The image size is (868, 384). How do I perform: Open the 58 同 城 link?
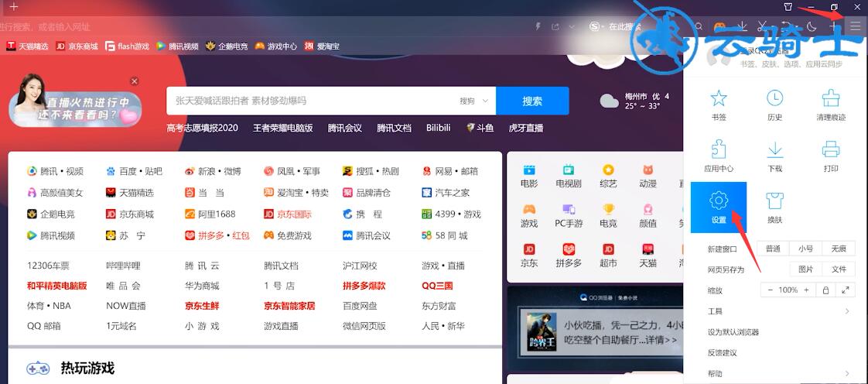[445, 235]
